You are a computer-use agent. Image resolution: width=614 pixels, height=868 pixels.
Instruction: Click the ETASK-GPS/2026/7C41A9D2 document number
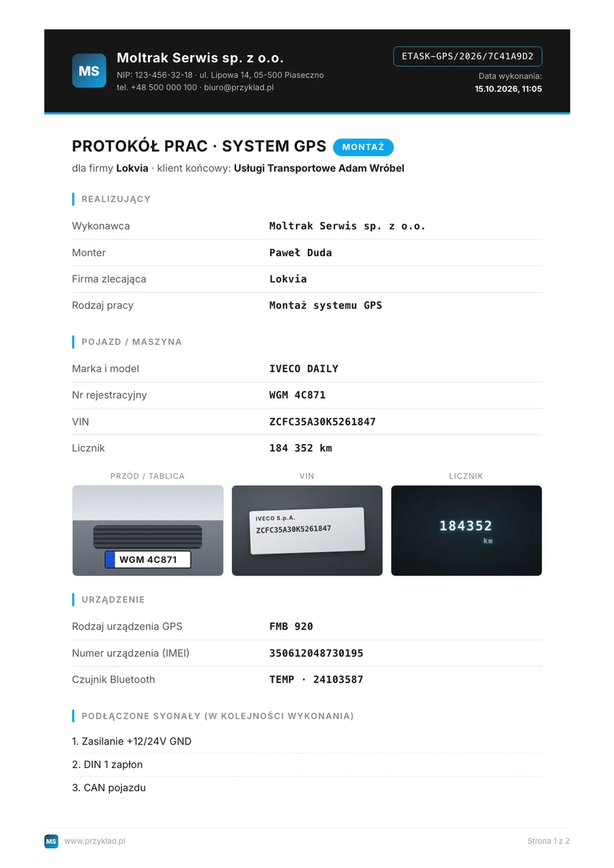(467, 56)
